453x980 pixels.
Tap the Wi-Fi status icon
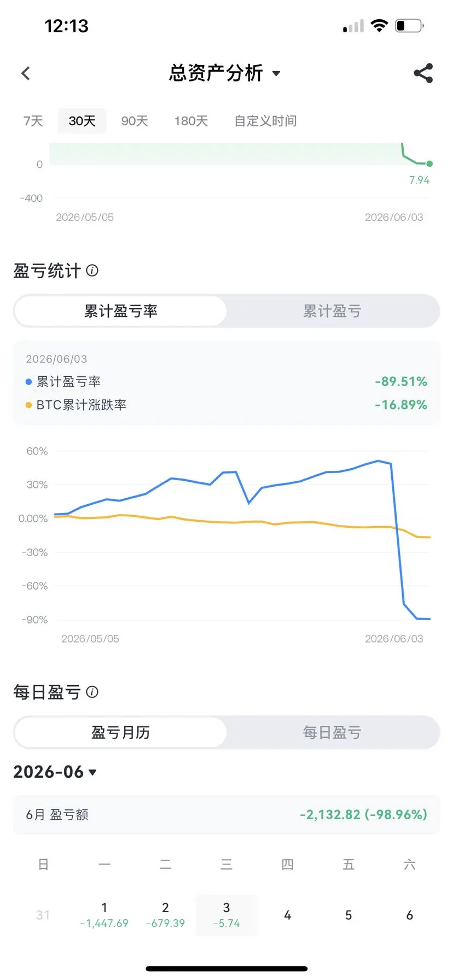[379, 25]
